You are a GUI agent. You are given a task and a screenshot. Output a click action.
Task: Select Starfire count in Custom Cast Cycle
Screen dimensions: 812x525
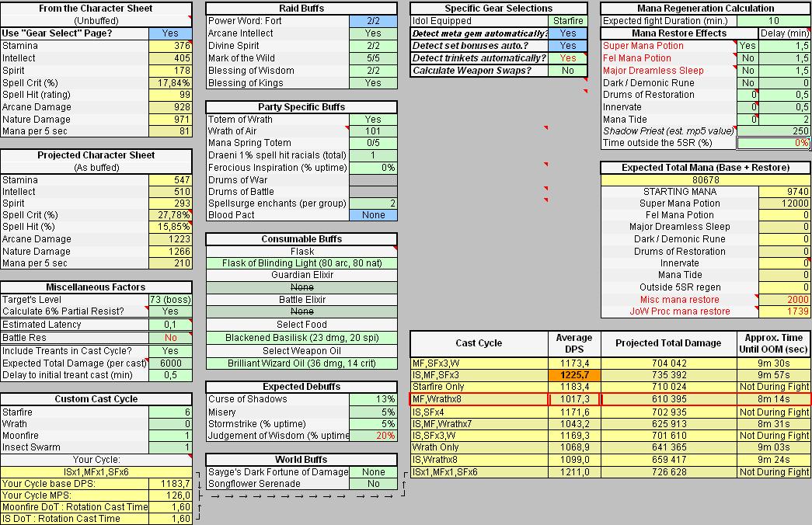[170, 412]
